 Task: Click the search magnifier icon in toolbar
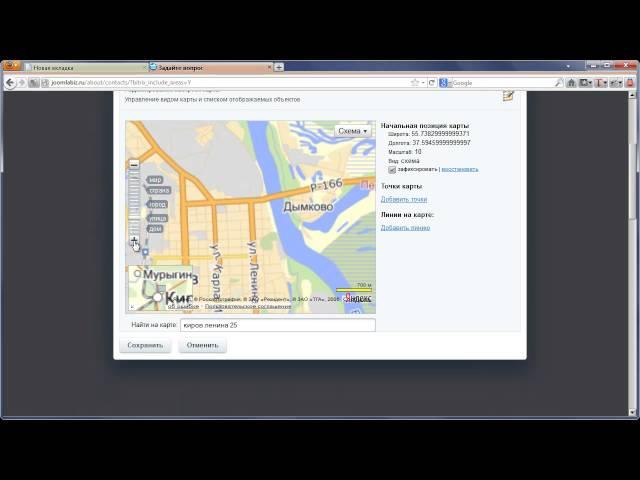tap(559, 83)
